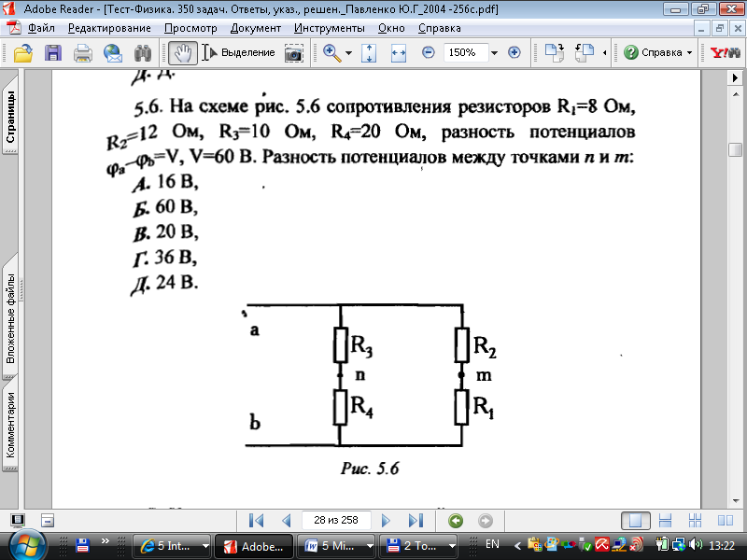Send the document by email icon
747x560 pixels.
[x=113, y=53]
